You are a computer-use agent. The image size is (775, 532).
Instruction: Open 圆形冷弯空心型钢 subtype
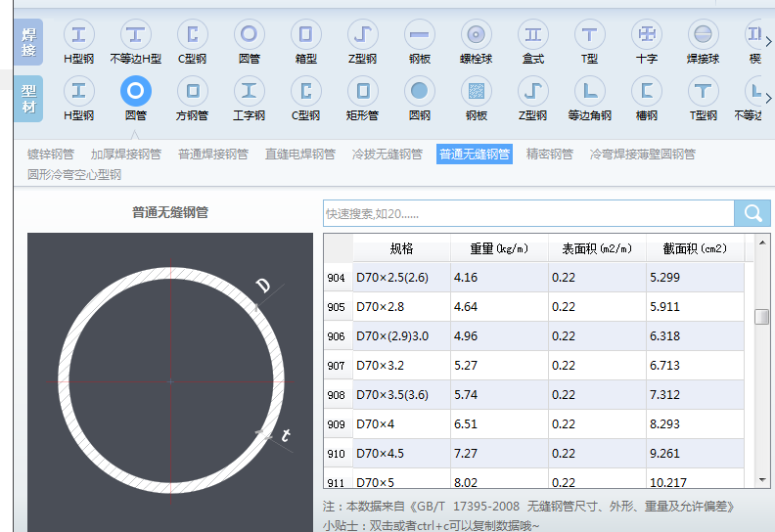coord(74,175)
